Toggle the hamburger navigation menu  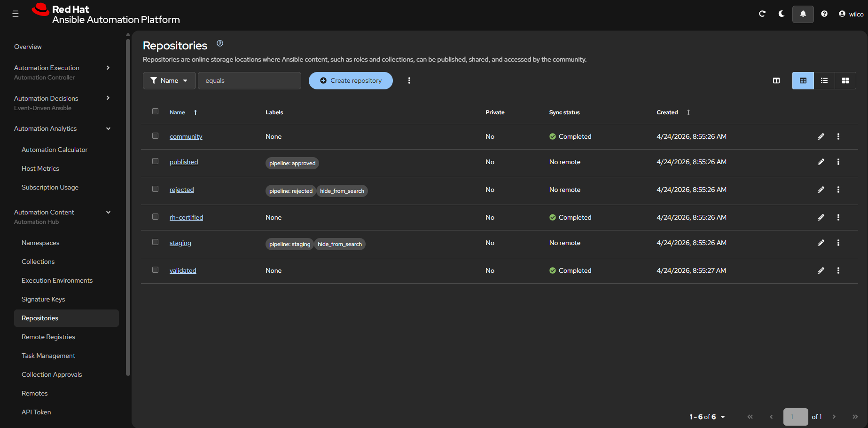pyautogui.click(x=16, y=14)
